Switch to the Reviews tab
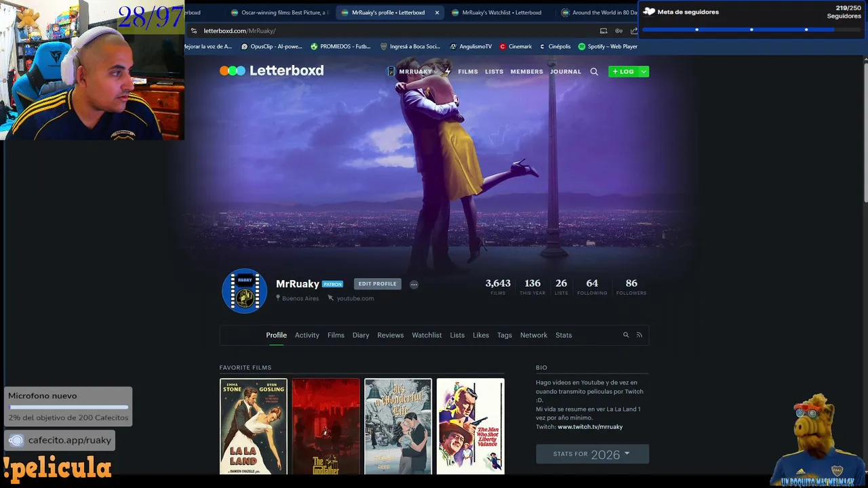The image size is (868, 488). [x=391, y=335]
